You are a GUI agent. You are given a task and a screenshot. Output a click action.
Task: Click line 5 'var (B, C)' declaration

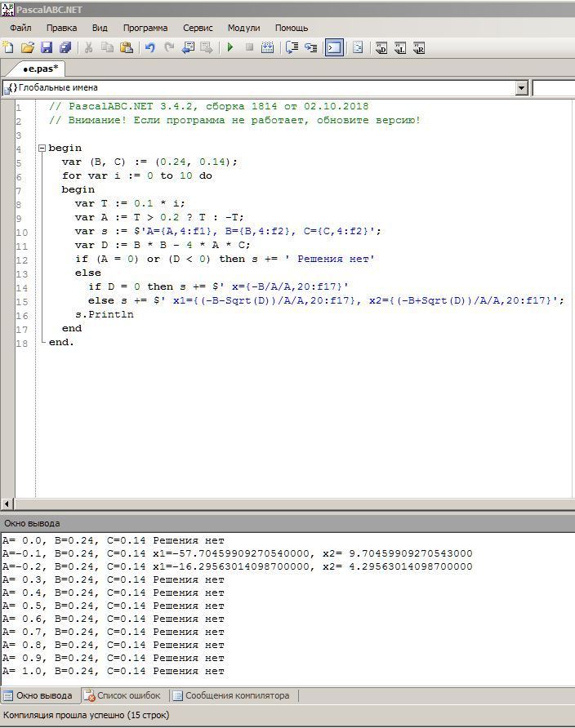click(x=149, y=162)
